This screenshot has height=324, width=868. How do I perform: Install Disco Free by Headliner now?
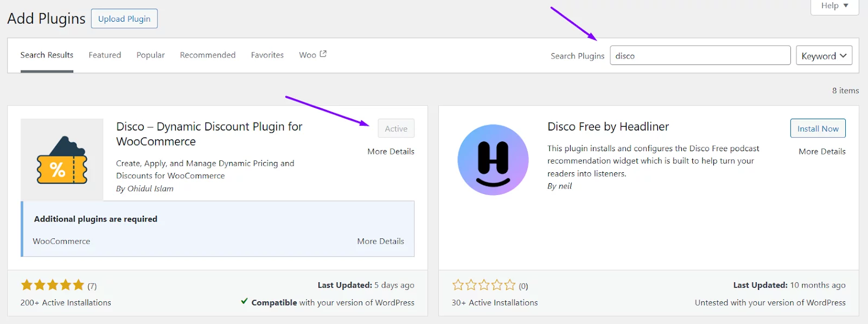818,128
